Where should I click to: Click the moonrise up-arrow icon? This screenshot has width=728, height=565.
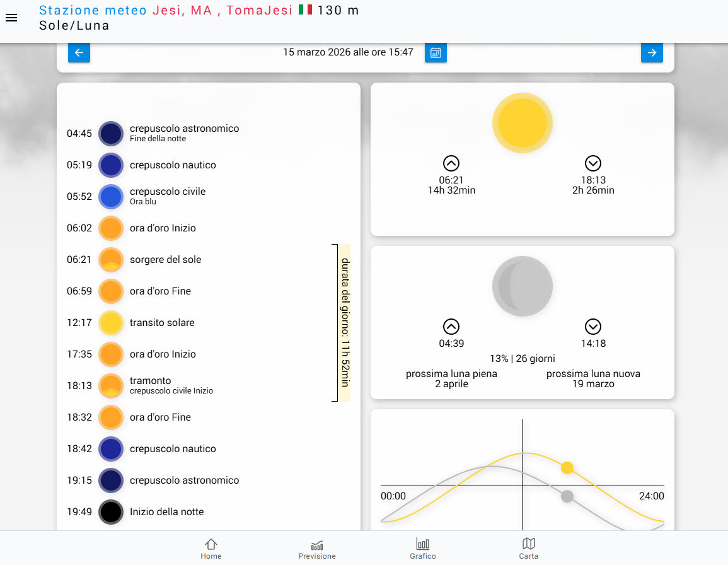point(451,327)
